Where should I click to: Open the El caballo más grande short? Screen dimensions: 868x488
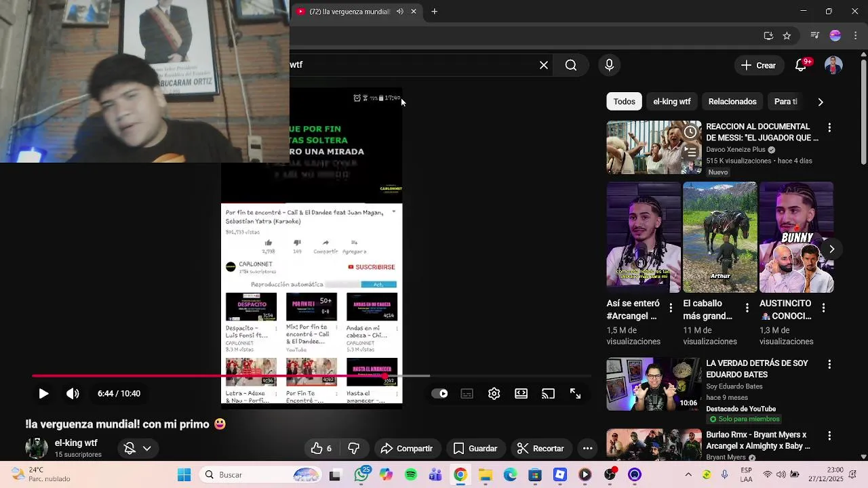point(719,237)
